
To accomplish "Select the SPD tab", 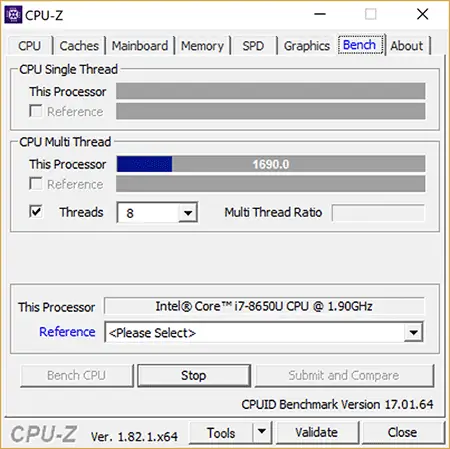I will tap(253, 46).
